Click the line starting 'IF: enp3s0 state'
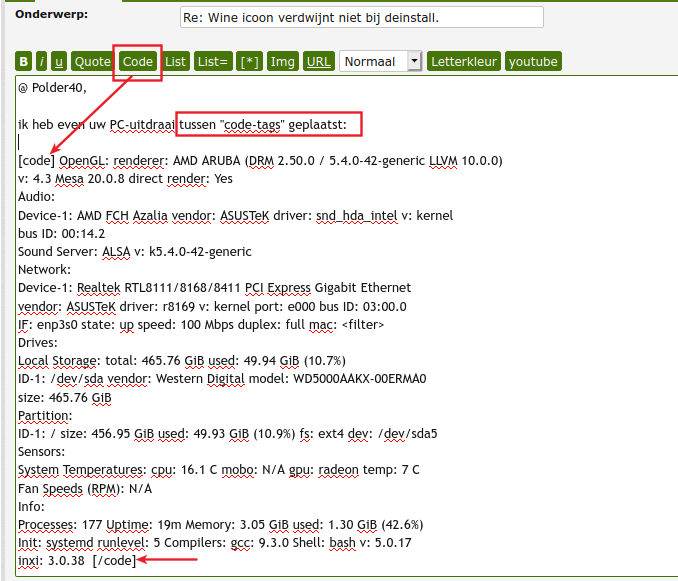The width and height of the screenshot is (678, 581). (201, 325)
